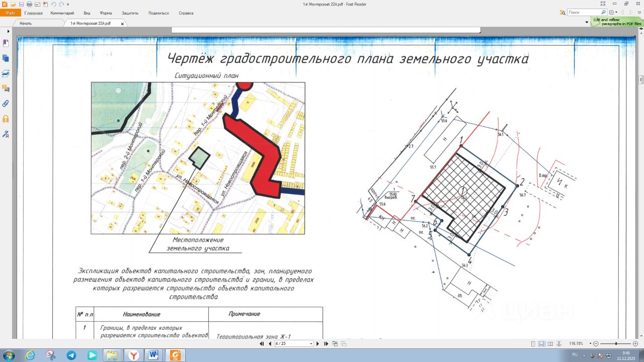Open Internet Explorer from the taskbar

click(x=30, y=355)
